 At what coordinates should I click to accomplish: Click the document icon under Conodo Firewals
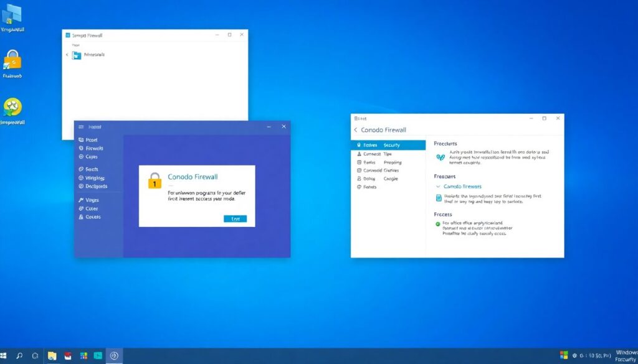439,198
